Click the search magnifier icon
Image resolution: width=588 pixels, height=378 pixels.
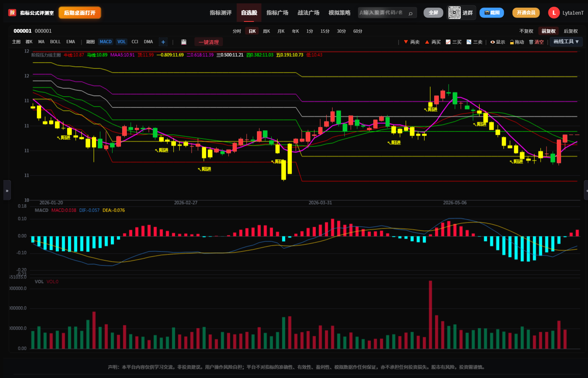(x=410, y=13)
